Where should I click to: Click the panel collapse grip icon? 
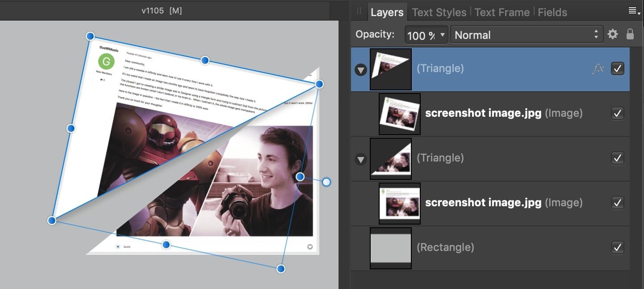(x=359, y=12)
